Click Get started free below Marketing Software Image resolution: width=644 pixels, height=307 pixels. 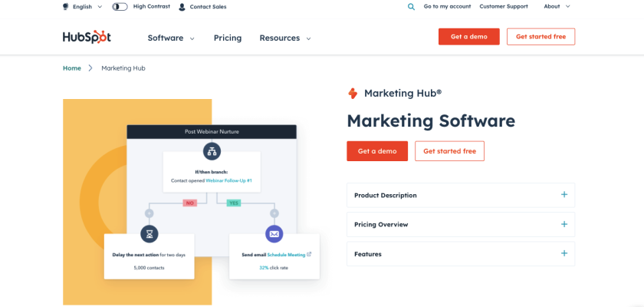coord(449,151)
